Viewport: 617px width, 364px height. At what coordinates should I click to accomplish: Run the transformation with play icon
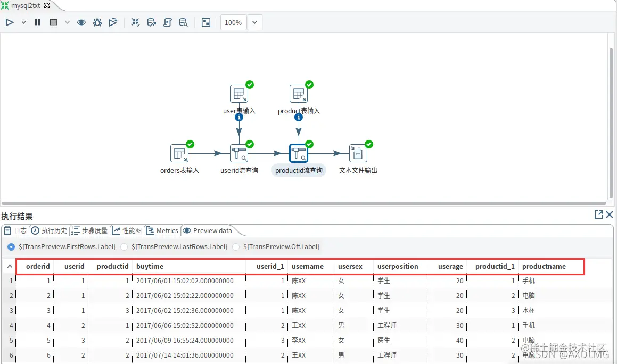click(x=10, y=22)
